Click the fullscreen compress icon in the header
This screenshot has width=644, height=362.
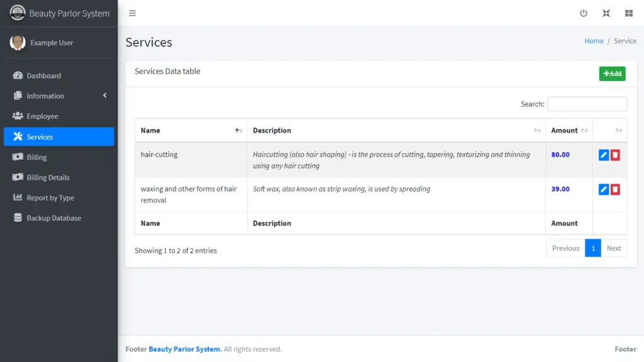pos(606,13)
